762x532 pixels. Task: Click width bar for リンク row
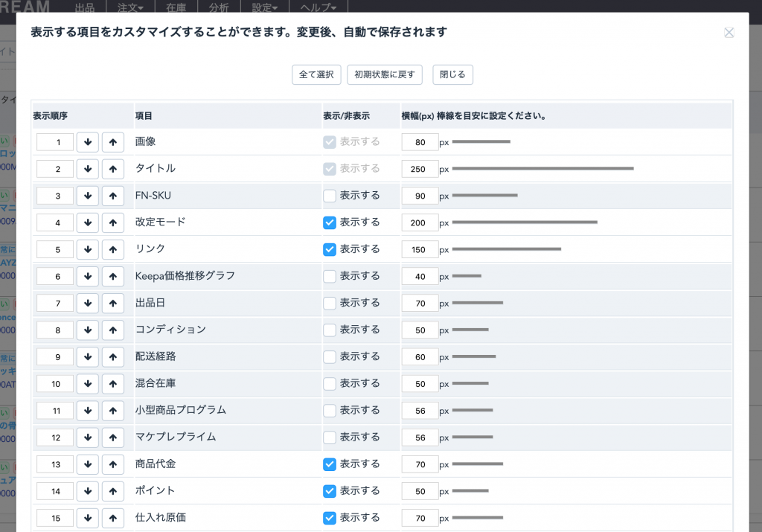pyautogui.click(x=506, y=249)
